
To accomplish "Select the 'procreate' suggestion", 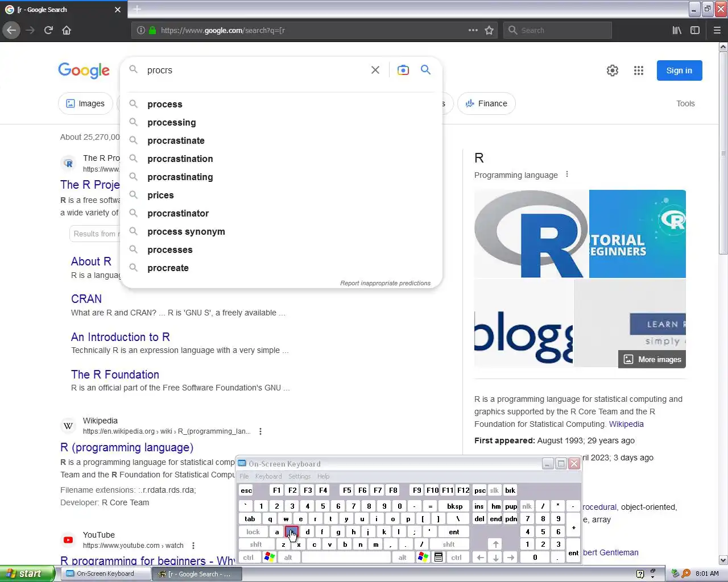I will tap(282, 268).
